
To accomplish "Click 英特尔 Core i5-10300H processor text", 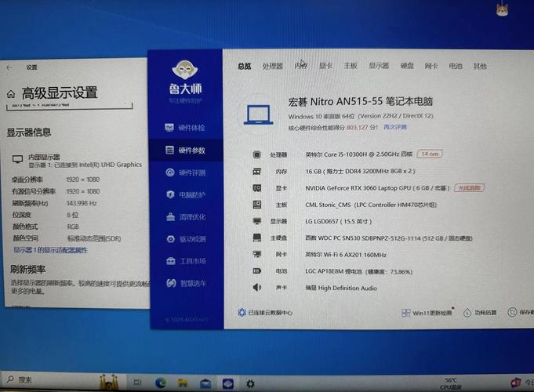I will pyautogui.click(x=358, y=154).
